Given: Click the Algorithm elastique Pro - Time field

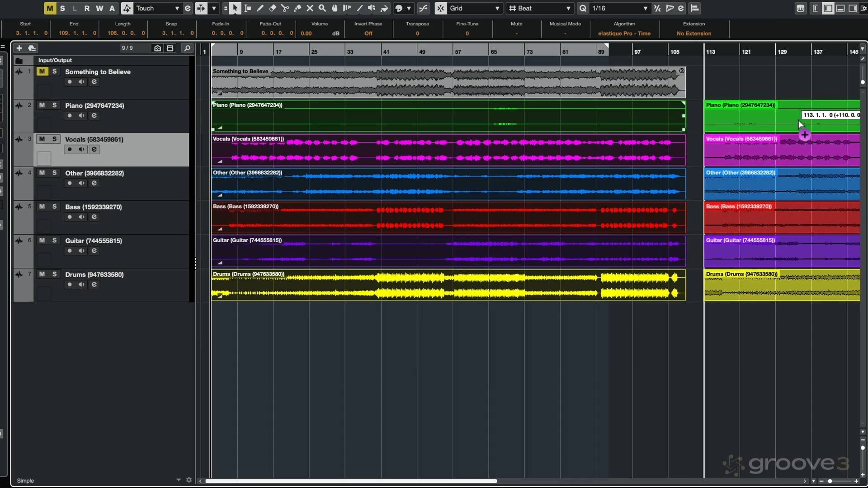Looking at the screenshot, I should pos(624,33).
